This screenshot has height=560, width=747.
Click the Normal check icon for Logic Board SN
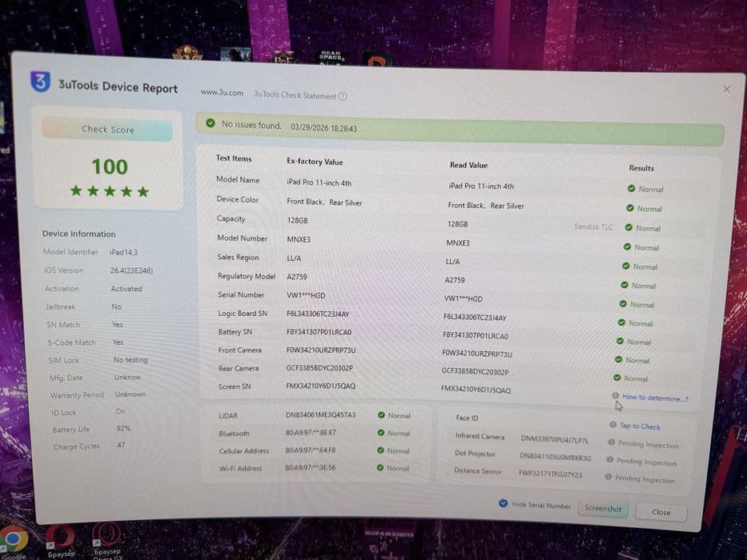[x=621, y=322]
